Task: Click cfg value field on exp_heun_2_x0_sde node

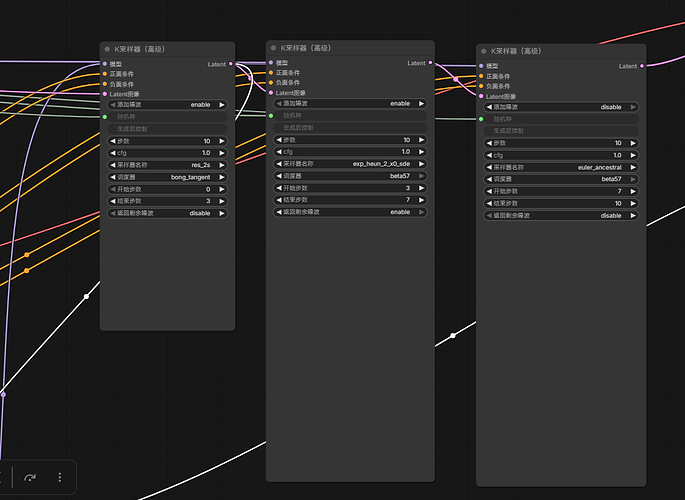Action: point(350,152)
